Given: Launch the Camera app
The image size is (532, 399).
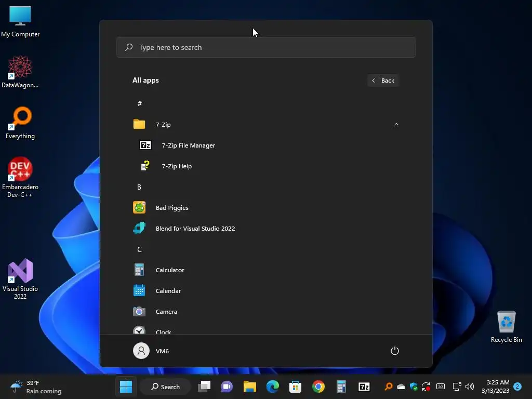Looking at the screenshot, I should click(x=265, y=312).
